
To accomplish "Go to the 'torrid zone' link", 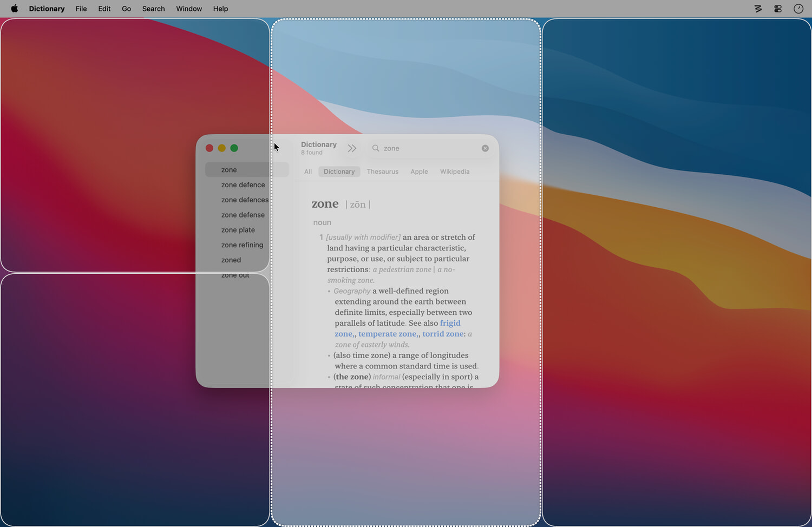I will point(443,334).
